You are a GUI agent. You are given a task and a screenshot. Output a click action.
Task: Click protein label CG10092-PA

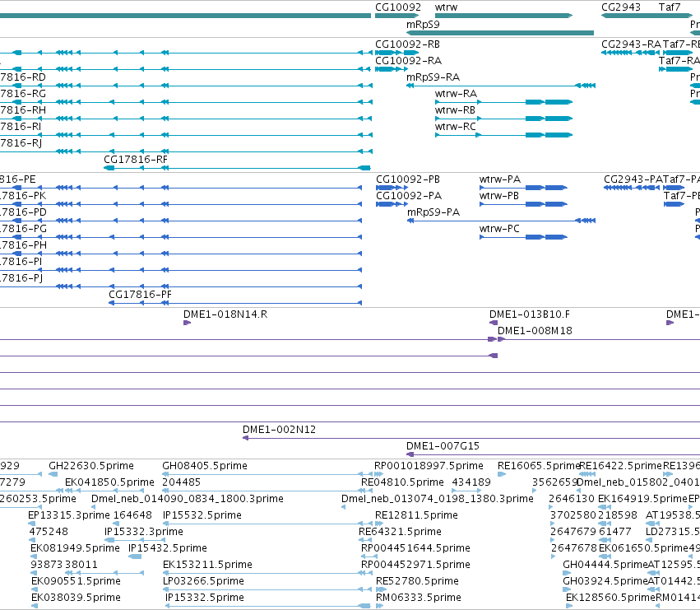click(x=409, y=196)
